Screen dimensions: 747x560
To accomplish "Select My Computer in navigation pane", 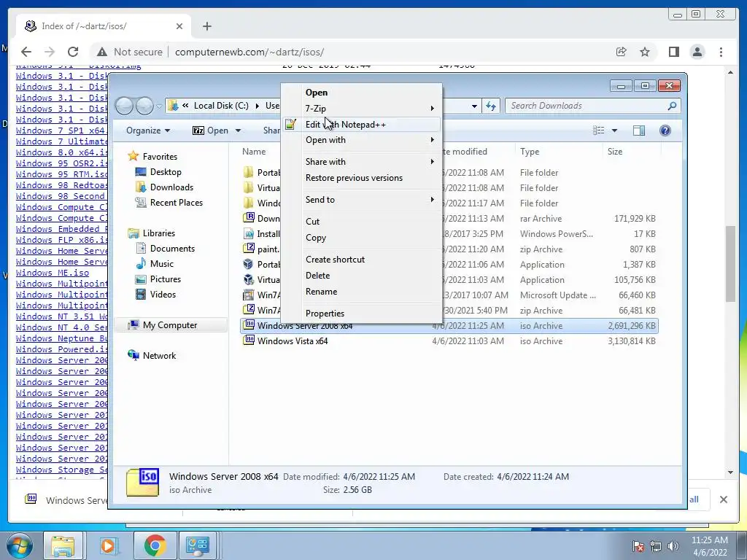I will [169, 325].
